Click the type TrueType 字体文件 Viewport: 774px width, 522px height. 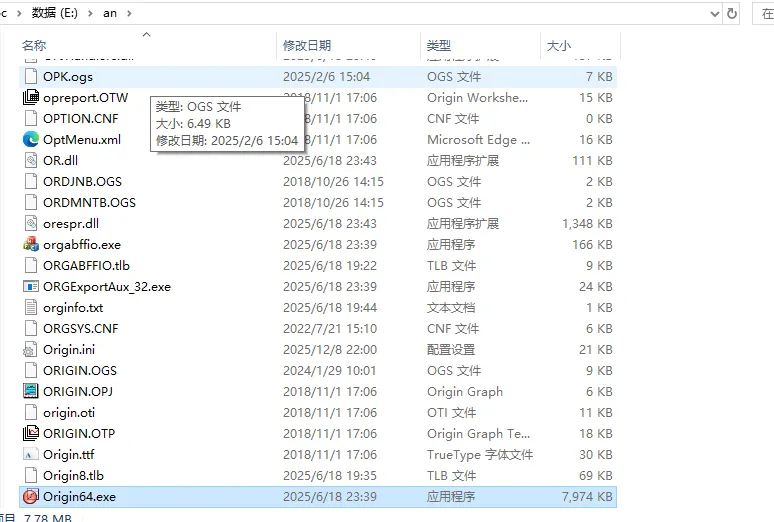[480, 455]
